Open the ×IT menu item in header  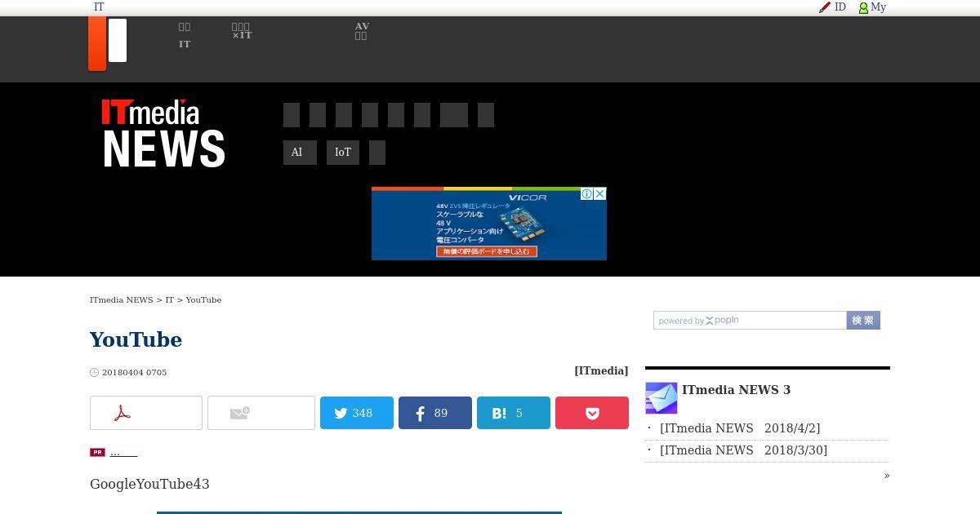click(242, 31)
